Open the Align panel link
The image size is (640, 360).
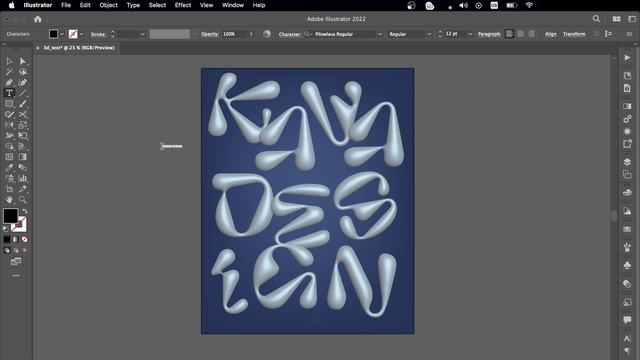551,34
